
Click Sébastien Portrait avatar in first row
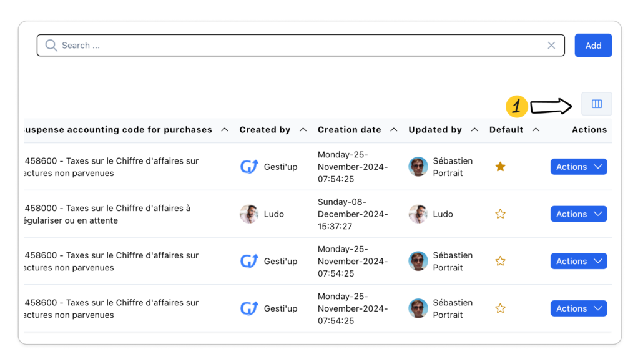coord(418,167)
